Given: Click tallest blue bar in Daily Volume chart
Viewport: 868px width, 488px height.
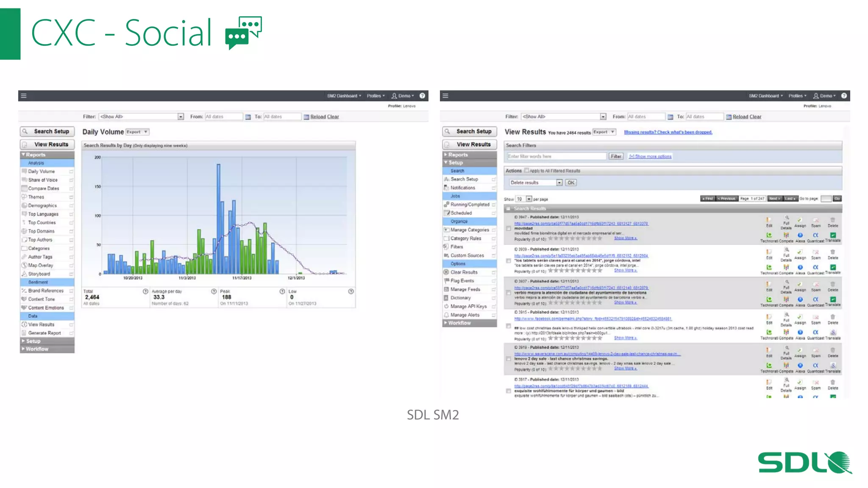Looking at the screenshot, I should [219, 219].
